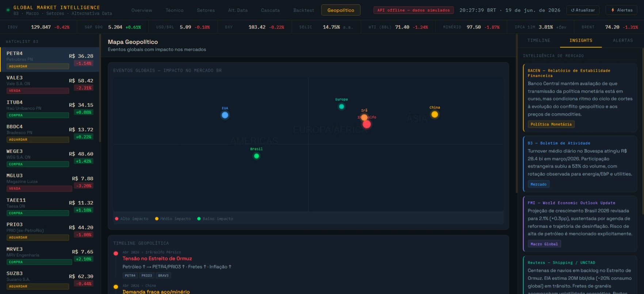Click the DXY ticker 103.42
This screenshot has height=294, width=644.
(257, 27)
